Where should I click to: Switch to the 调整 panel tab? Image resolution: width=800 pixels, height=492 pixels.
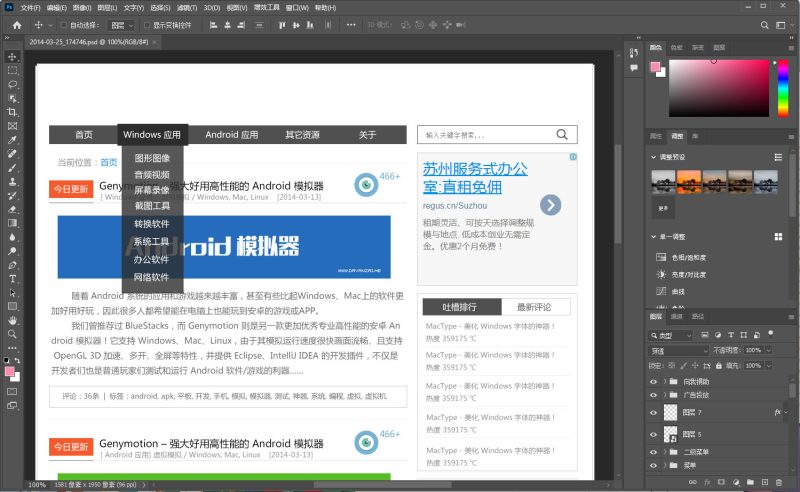pos(677,136)
